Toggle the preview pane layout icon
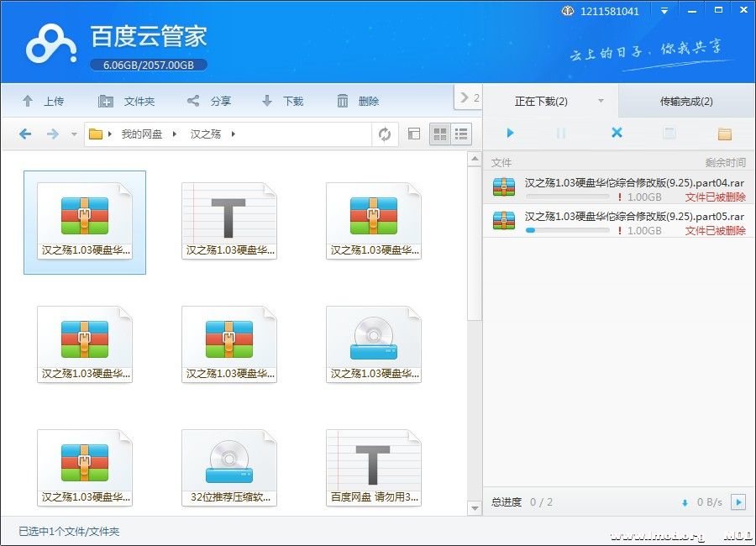 [413, 134]
